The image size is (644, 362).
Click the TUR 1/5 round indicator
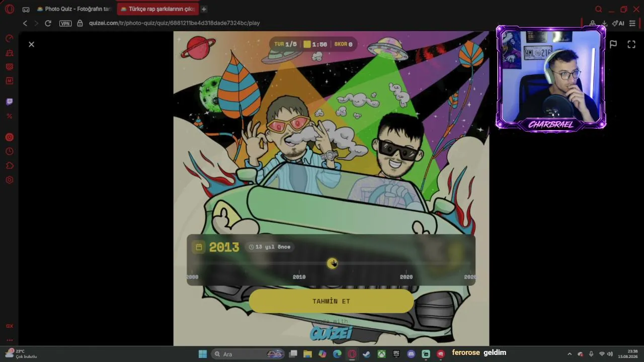pos(285,44)
